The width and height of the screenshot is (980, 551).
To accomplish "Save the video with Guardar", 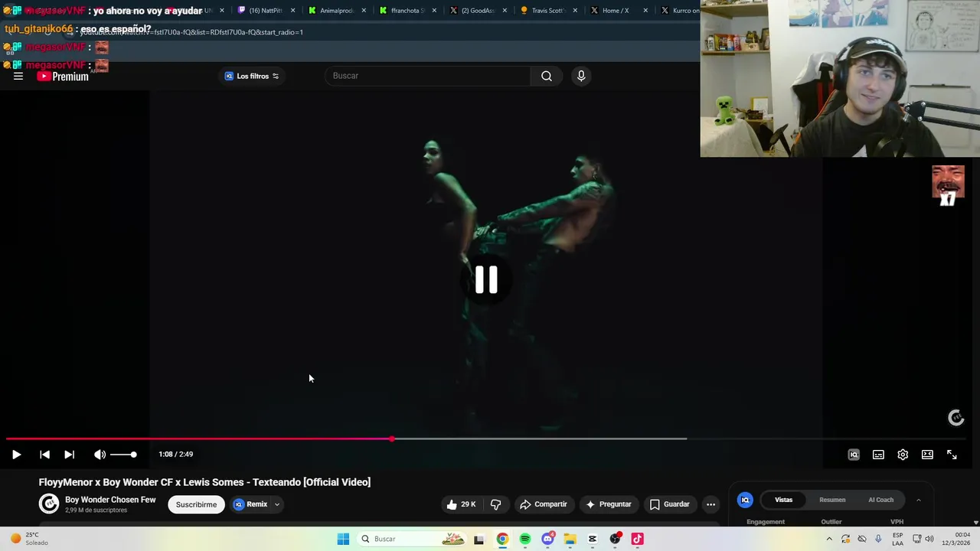I will 670,504.
